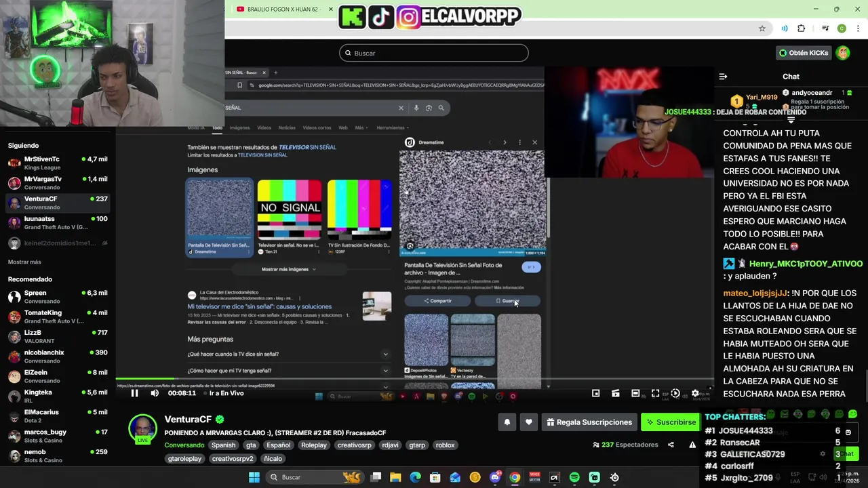This screenshot has width=868, height=488.
Task: Expand ¿Qué hacer cuando la TV dice sin señal?
Action: 288,354
